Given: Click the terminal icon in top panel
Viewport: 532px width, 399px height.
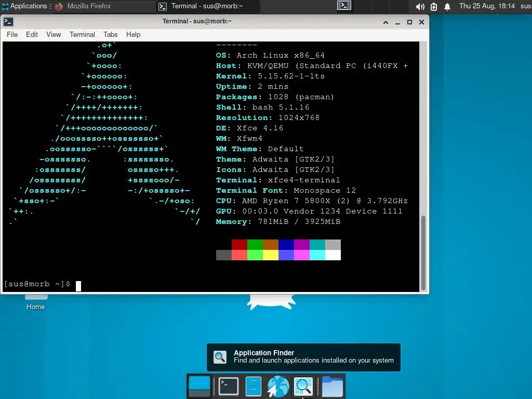Looking at the screenshot, I should click(344, 6).
